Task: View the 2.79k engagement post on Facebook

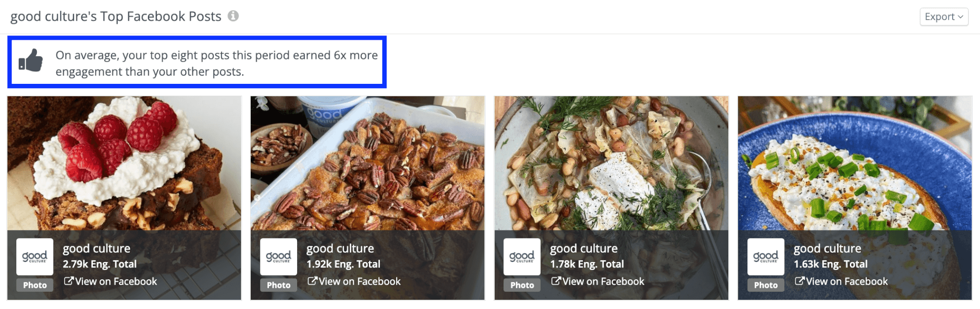Action: point(116,281)
